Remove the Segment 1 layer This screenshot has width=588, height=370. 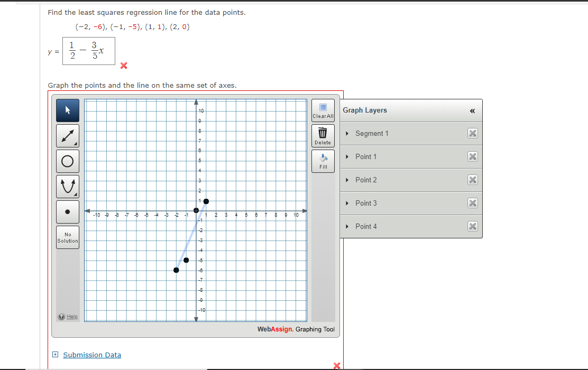click(x=473, y=133)
